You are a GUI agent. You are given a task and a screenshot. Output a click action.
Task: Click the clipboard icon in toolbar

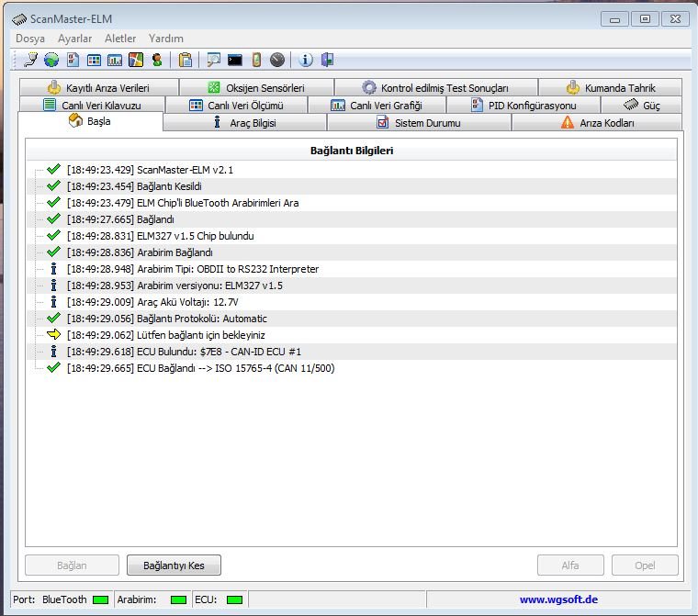tap(186, 61)
